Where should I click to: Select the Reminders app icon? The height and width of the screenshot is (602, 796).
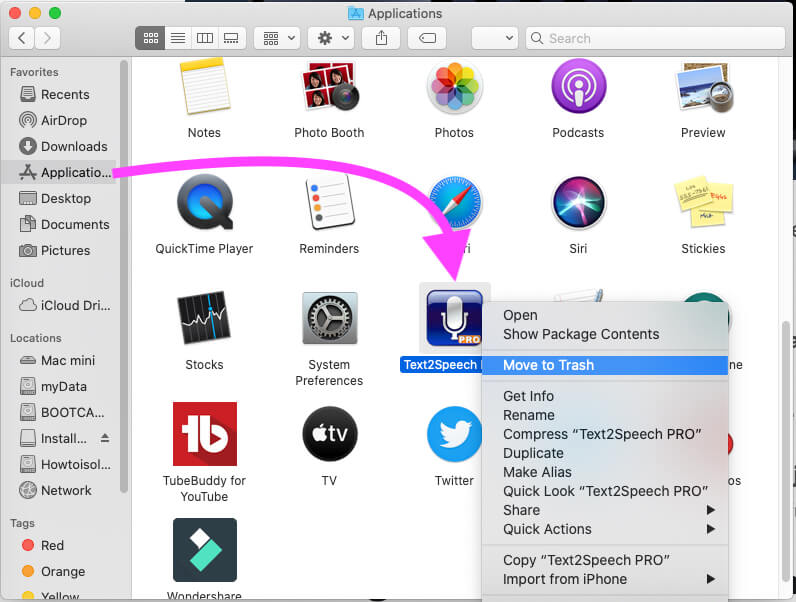(329, 202)
